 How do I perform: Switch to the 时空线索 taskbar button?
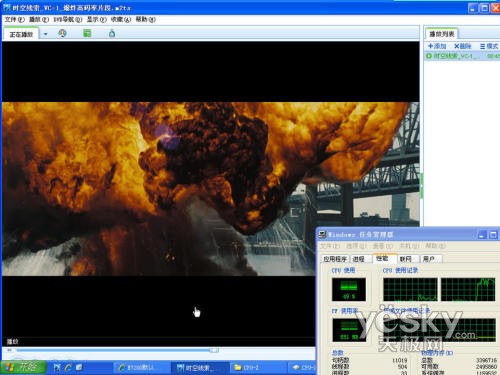[x=199, y=368]
